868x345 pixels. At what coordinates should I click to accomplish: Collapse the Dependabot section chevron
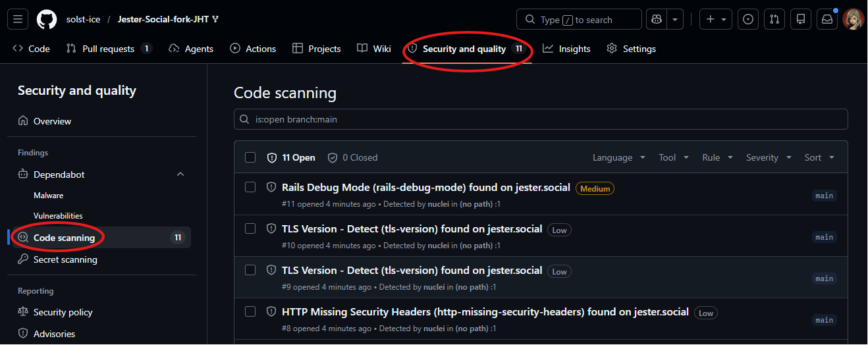180,174
